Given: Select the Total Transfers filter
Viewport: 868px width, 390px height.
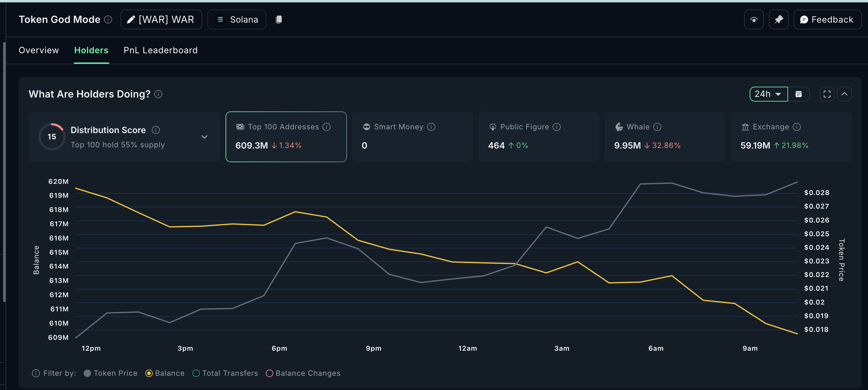Looking at the screenshot, I should pyautogui.click(x=196, y=373).
